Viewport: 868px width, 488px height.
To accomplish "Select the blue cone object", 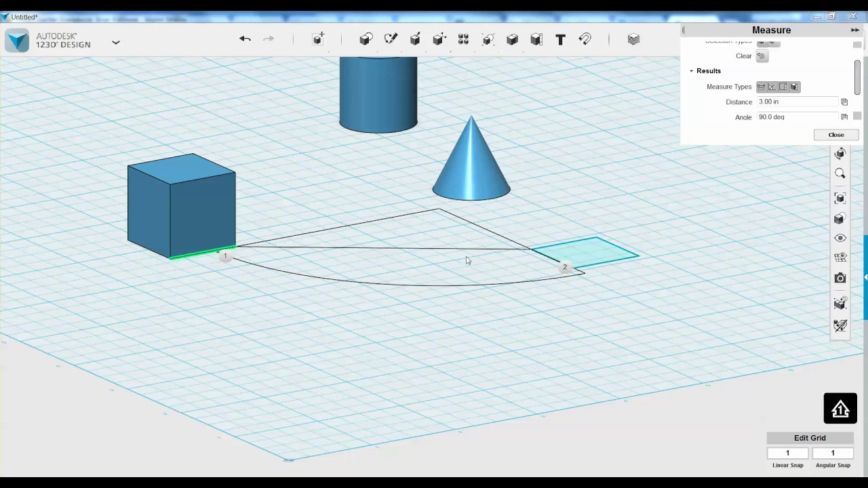I will point(471,166).
